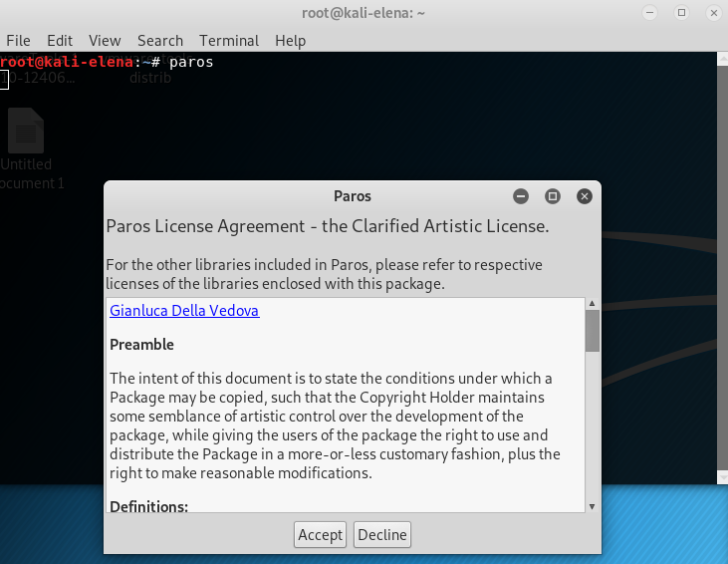728x564 pixels.
Task: Open the terminal Help menu
Action: [290, 41]
